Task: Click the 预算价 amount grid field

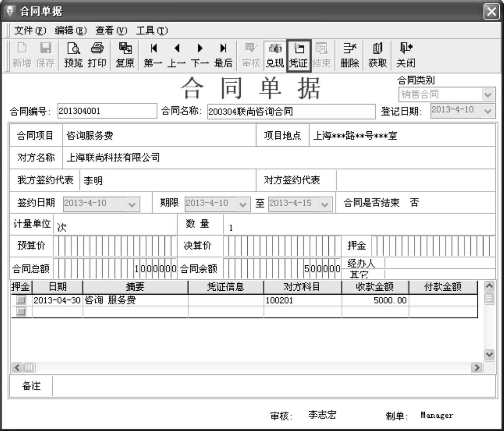Action: pyautogui.click(x=115, y=246)
